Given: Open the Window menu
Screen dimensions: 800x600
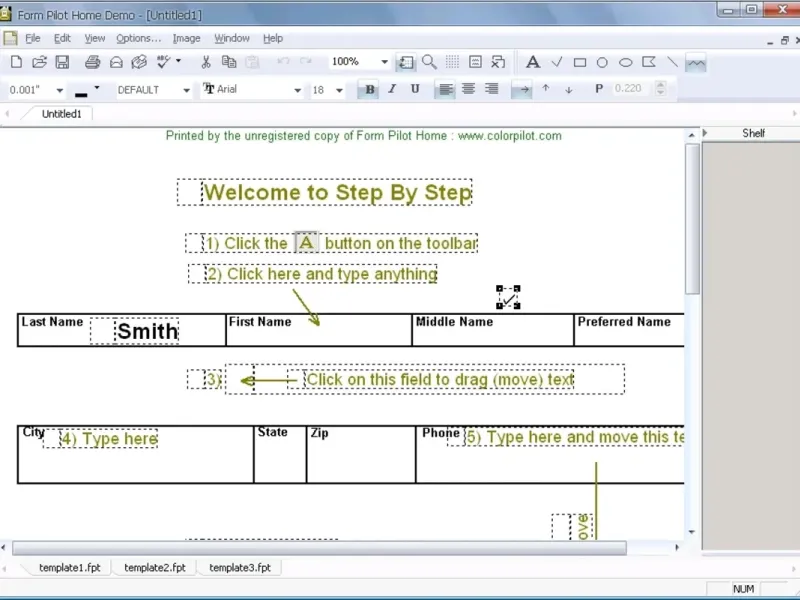Looking at the screenshot, I should (232, 38).
